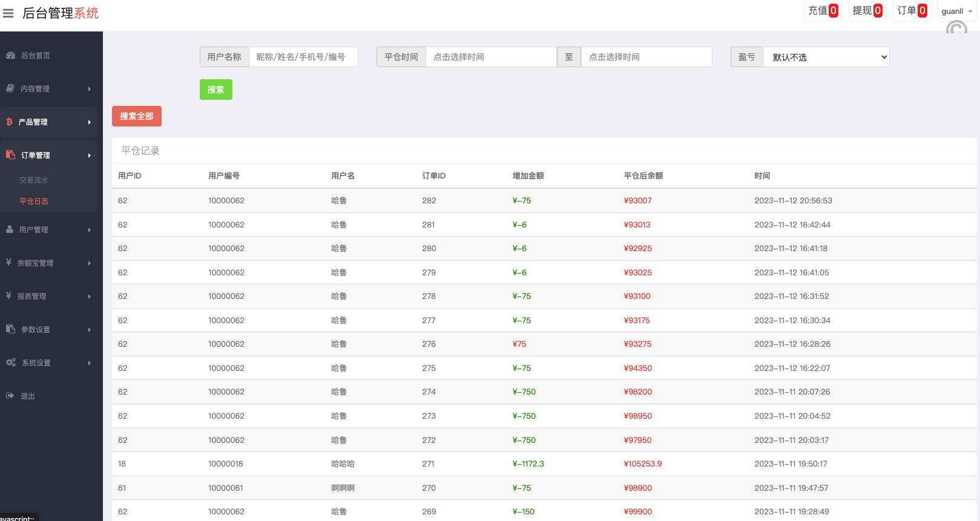Expand the 参数设置 submenu arrow
This screenshot has height=521, width=980.
click(90, 330)
